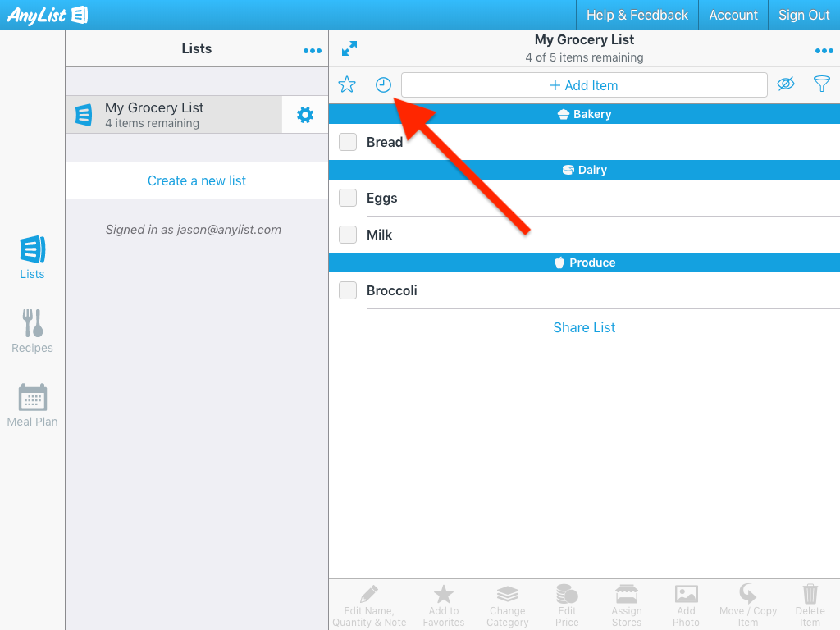Viewport: 840px width, 630px height.
Task: Expand list to full screen
Action: point(349,49)
